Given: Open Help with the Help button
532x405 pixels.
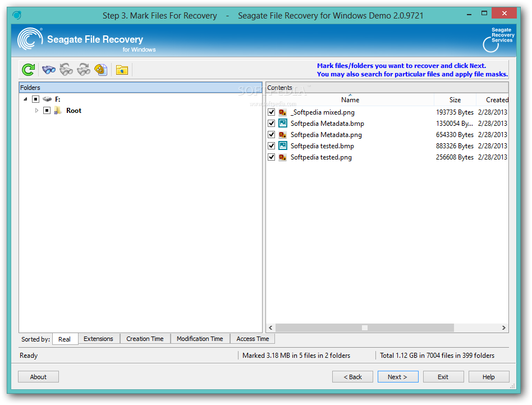Looking at the screenshot, I should click(x=489, y=377).
